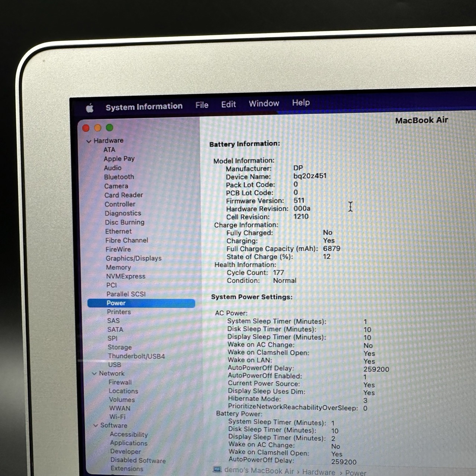Screen dimensions: 476x476
Task: Collapse the Hardware section chevron
Action: [89, 141]
